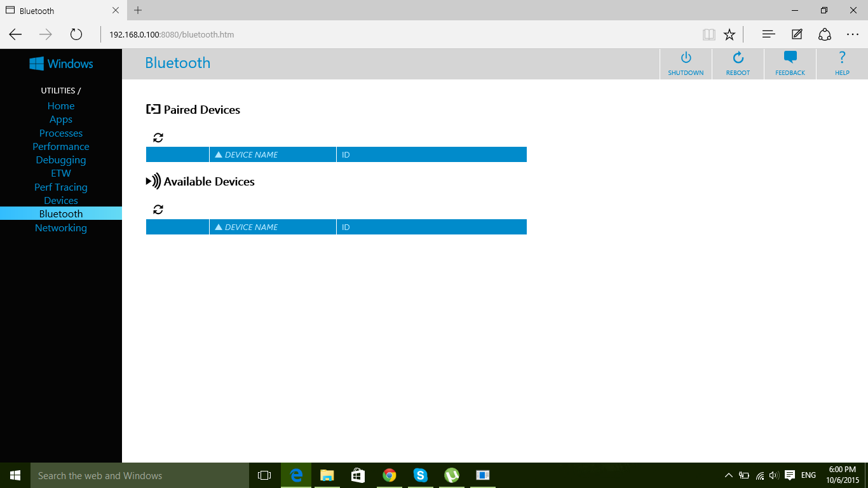The image size is (868, 488).
Task: Collapse the Paired Devices section
Action: [153, 109]
